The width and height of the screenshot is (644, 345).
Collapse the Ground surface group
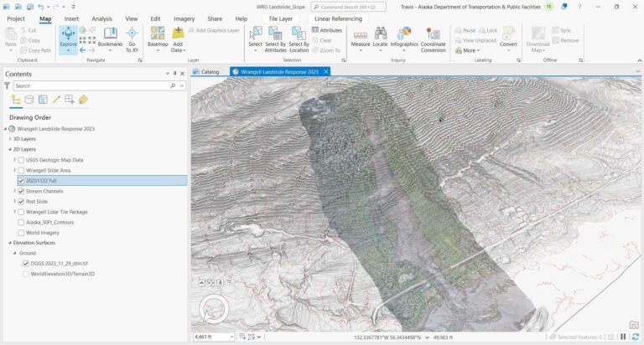point(15,253)
